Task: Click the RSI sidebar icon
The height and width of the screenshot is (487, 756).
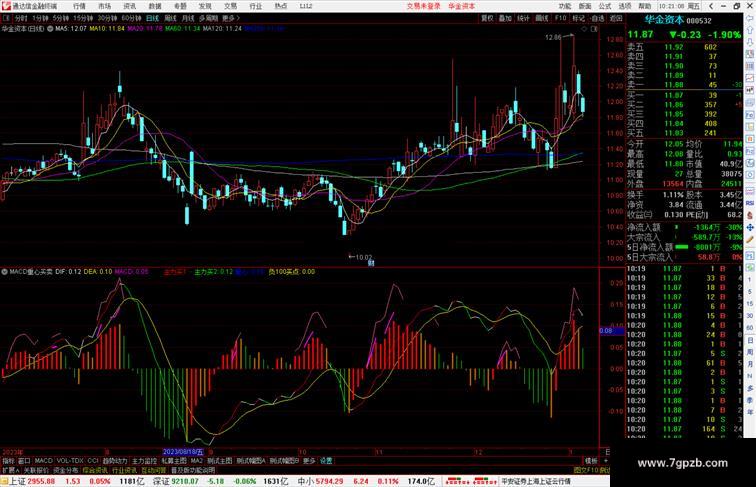Action: point(750,203)
